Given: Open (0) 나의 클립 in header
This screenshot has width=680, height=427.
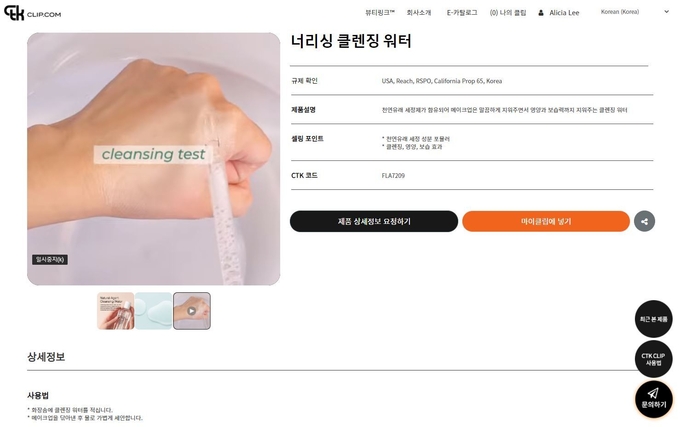Looking at the screenshot, I should point(508,13).
